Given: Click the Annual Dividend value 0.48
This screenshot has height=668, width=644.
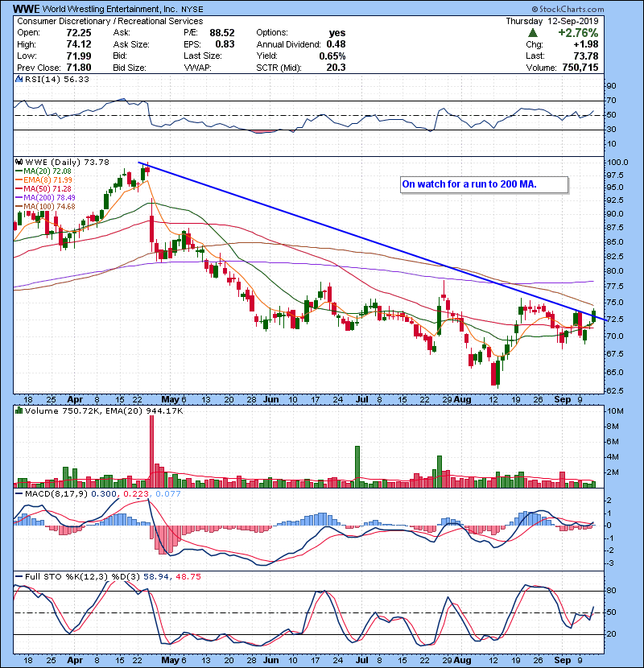Looking at the screenshot, I should [x=336, y=44].
